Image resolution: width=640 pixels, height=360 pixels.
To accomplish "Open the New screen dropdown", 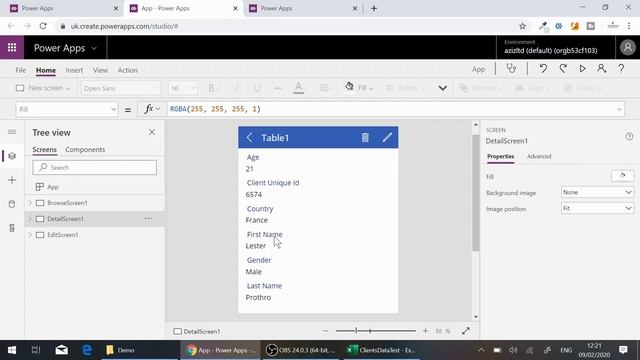I will point(43,88).
